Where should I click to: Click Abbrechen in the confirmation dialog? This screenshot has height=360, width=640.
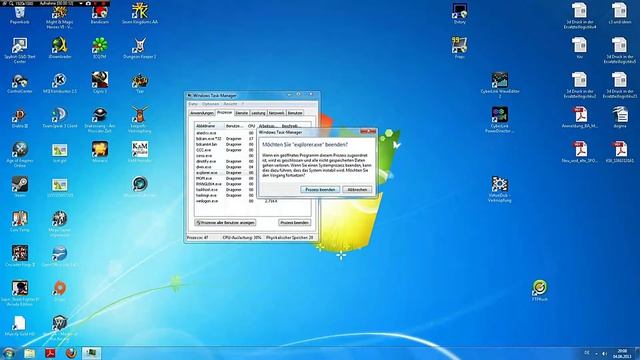[357, 190]
